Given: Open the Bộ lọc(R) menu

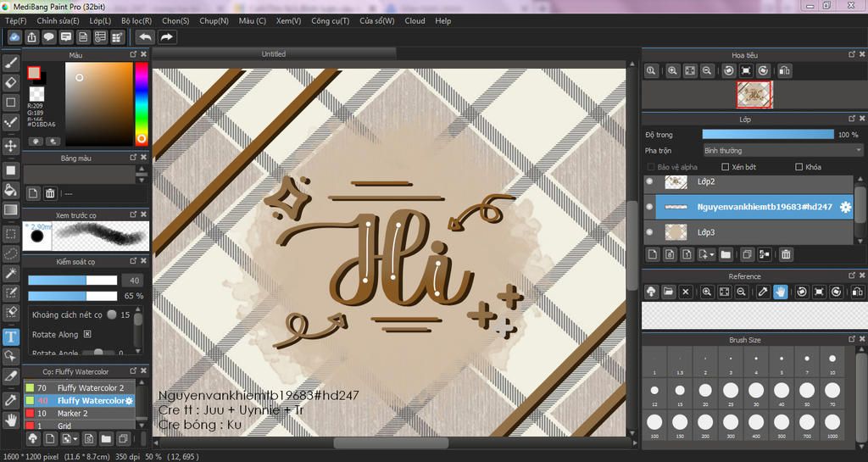Looking at the screenshot, I should point(136,20).
